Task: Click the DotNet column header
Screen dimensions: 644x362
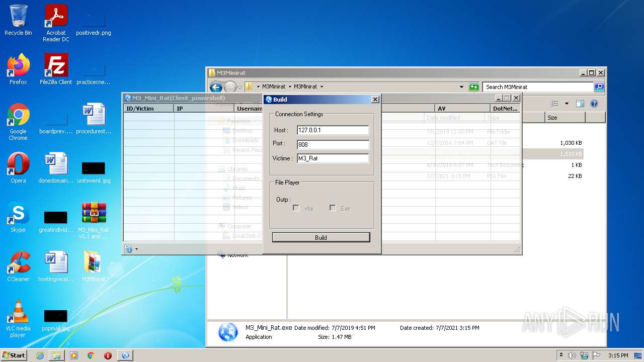Action: (x=505, y=109)
